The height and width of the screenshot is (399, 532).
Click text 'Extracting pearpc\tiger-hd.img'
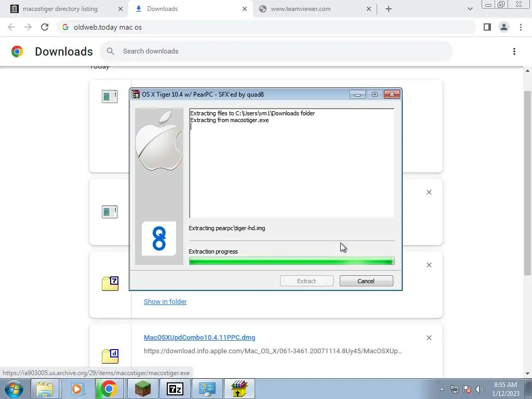click(227, 228)
